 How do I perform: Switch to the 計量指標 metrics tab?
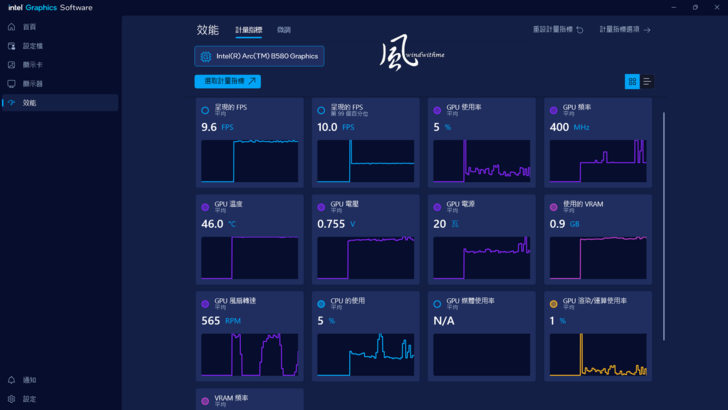pos(248,30)
